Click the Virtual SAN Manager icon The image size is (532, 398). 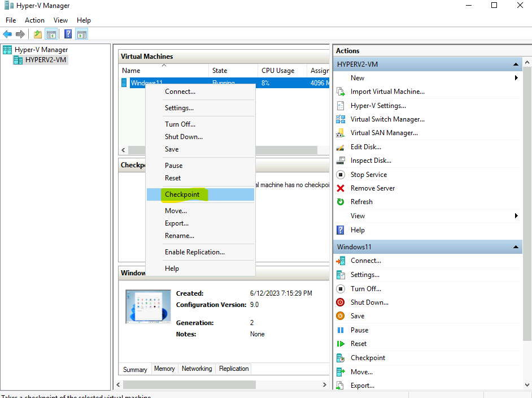tap(341, 133)
